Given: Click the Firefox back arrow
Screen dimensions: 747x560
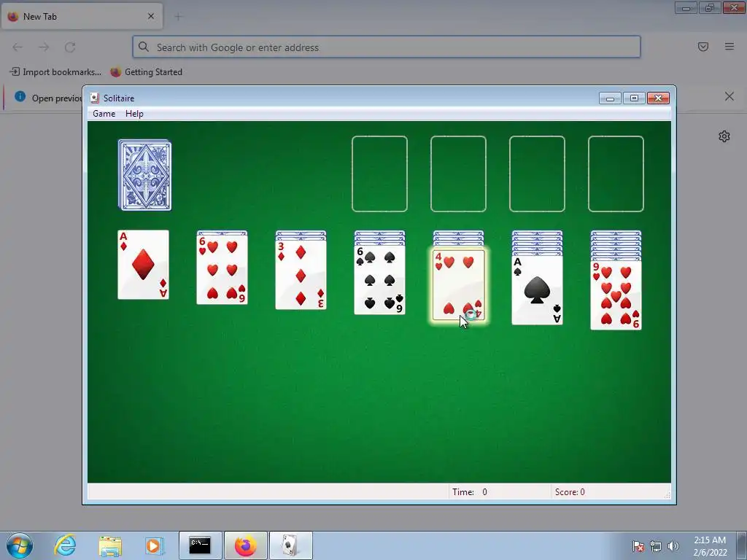Looking at the screenshot, I should pos(18,47).
